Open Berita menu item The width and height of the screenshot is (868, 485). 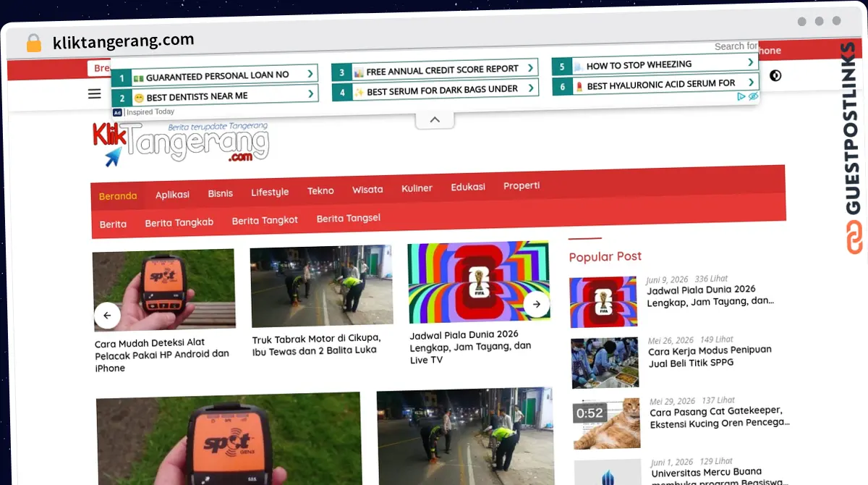point(113,224)
